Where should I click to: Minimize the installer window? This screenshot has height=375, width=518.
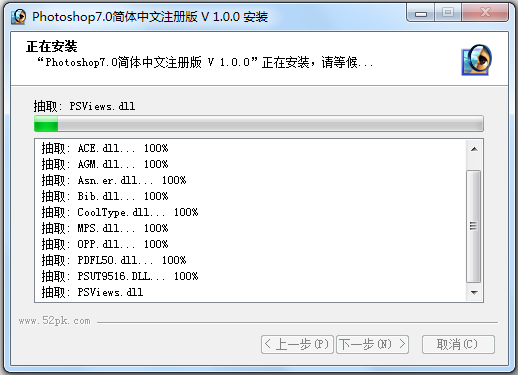point(421,13)
